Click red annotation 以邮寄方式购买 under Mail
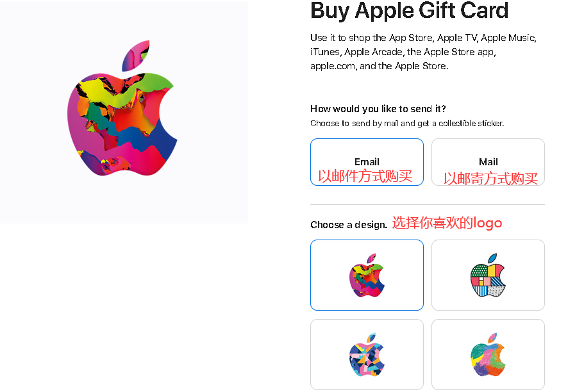Screen dimensions: 568x392 490,179
